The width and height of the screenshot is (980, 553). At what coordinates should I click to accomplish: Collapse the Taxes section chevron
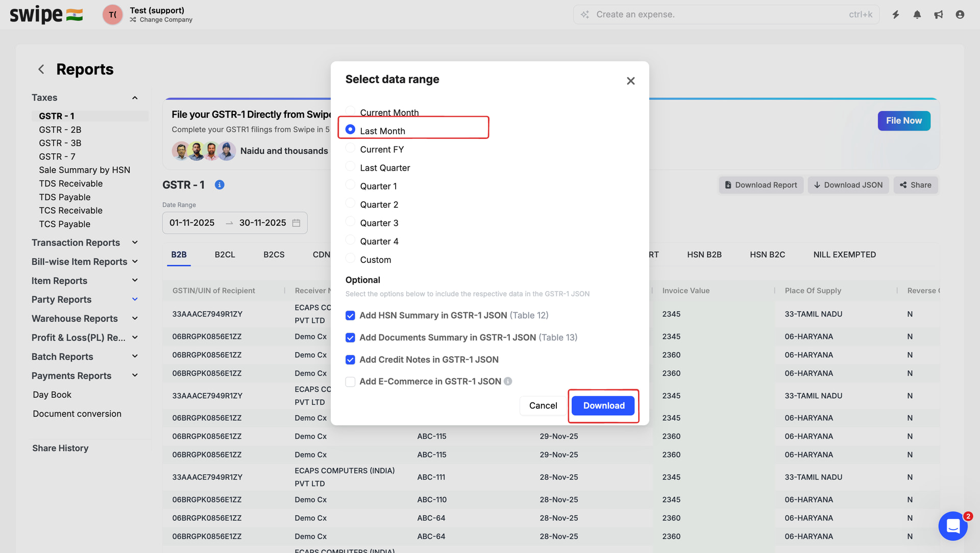pos(135,98)
